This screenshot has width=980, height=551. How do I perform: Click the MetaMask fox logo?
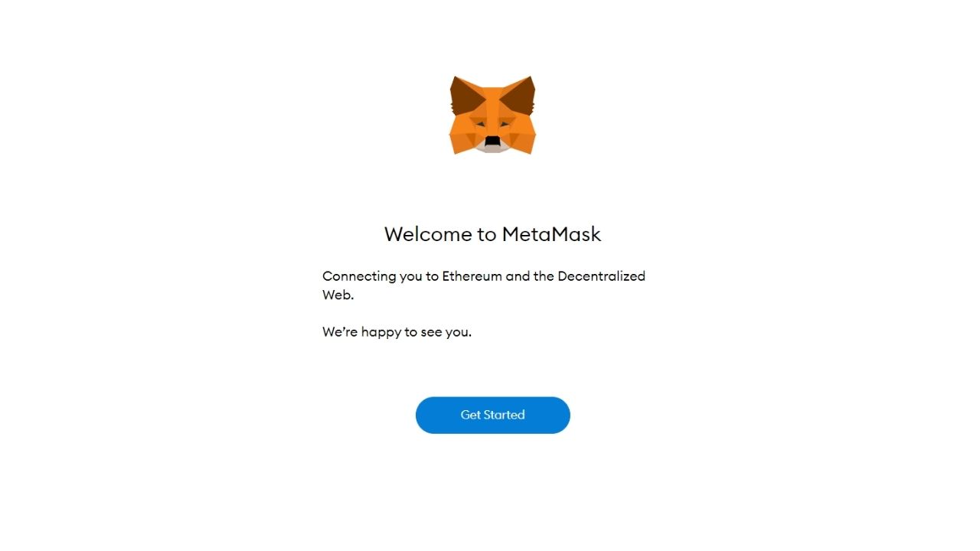(x=492, y=115)
